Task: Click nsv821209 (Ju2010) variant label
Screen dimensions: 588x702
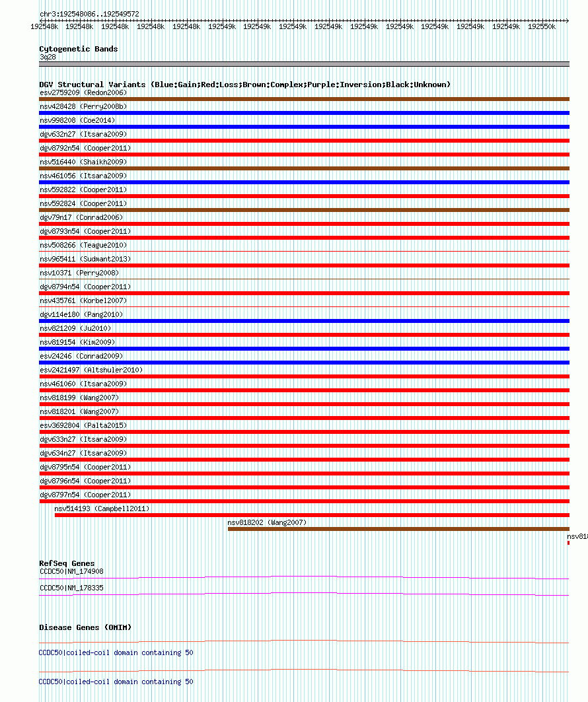Action: (75, 329)
